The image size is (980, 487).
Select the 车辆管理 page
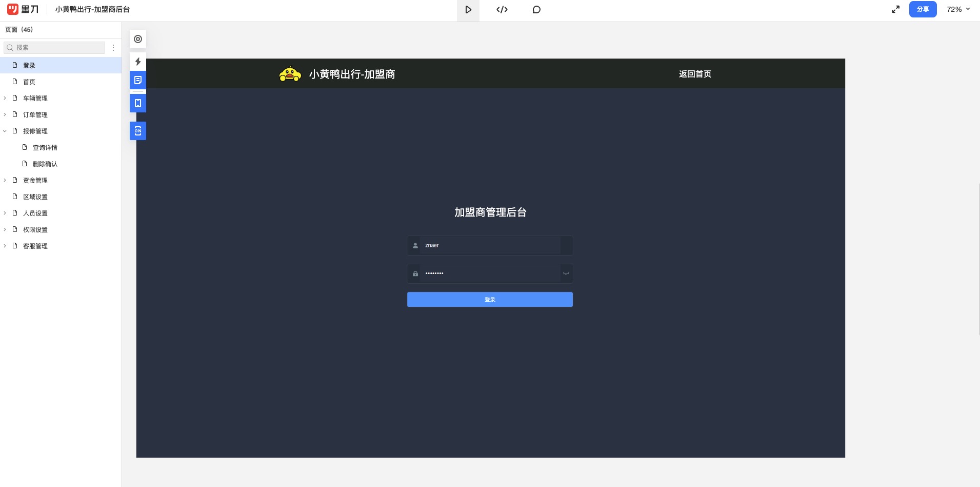pos(61,98)
